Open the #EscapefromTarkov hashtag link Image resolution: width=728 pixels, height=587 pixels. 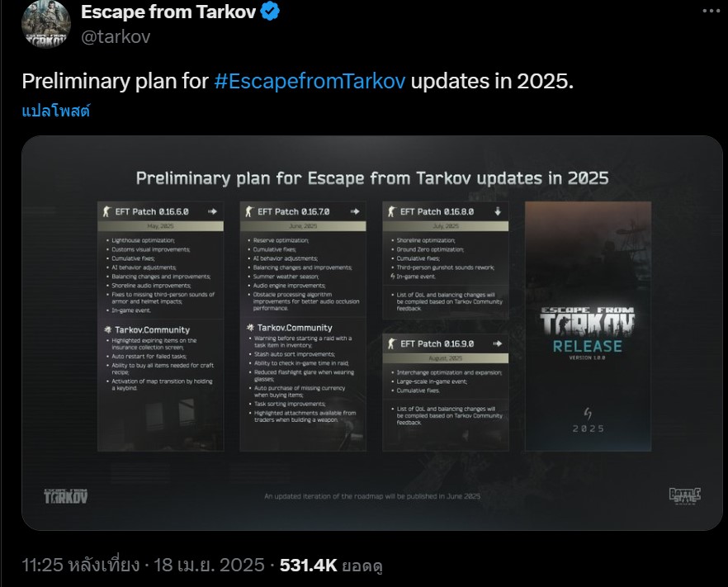310,81
